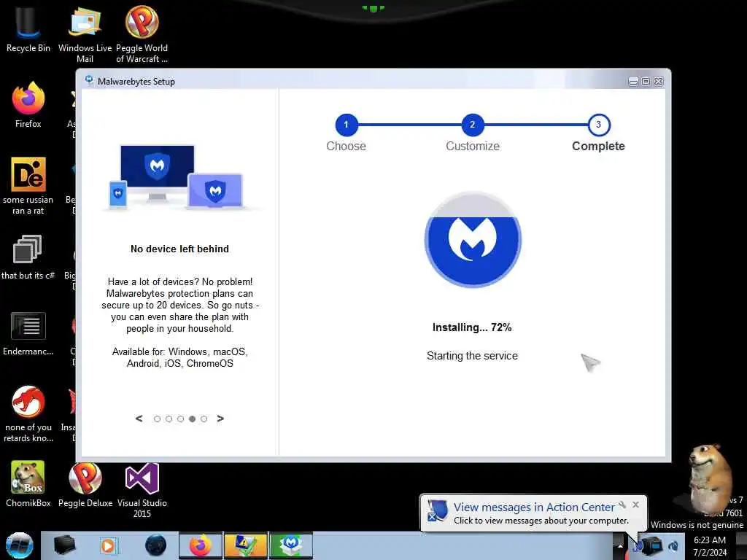
Task: Select the third carousel dot
Action: [181, 419]
